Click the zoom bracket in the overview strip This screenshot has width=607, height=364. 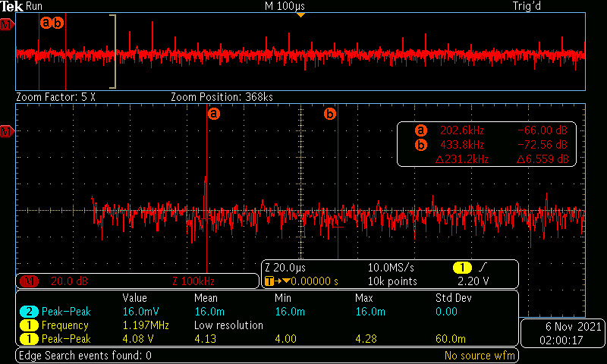pyautogui.click(x=112, y=52)
